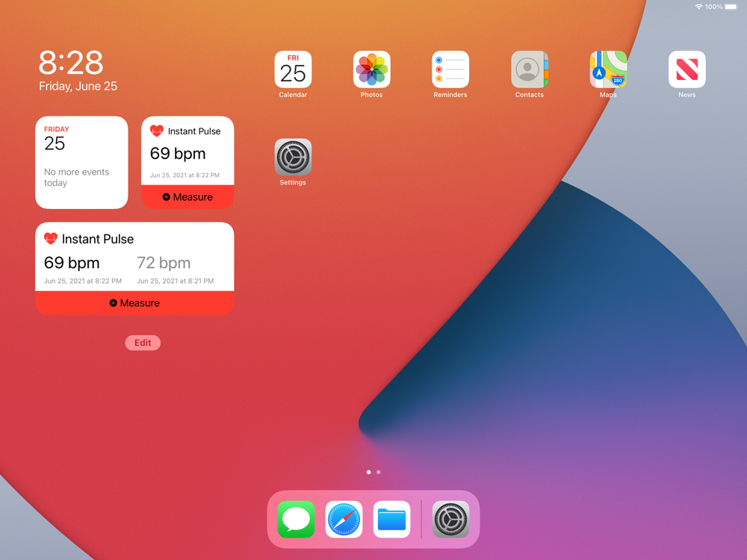Open the Settings icon in the dock
Viewport: 747px width, 560px height.
click(450, 519)
